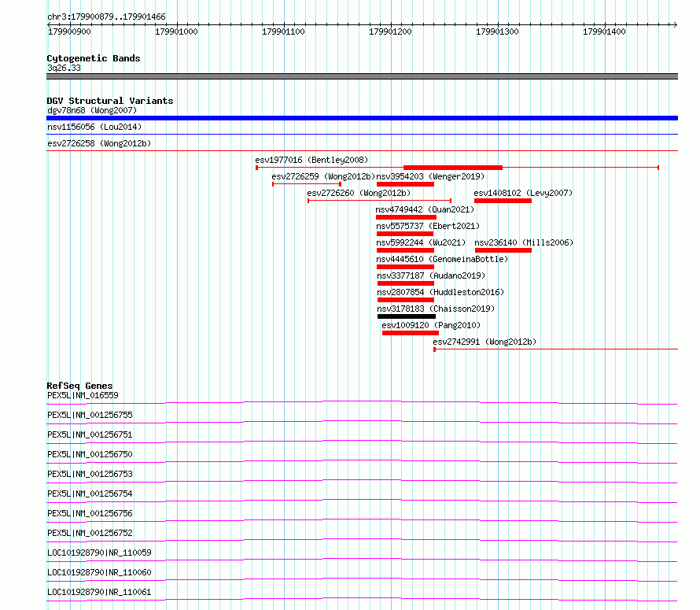700x610 pixels.
Task: Open variant nsv1156056 (Lou2014) label
Action: pos(94,127)
